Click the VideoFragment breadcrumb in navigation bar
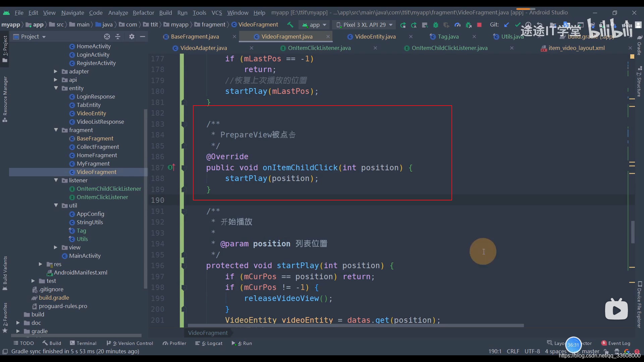The image size is (644, 362). tap(255, 24)
